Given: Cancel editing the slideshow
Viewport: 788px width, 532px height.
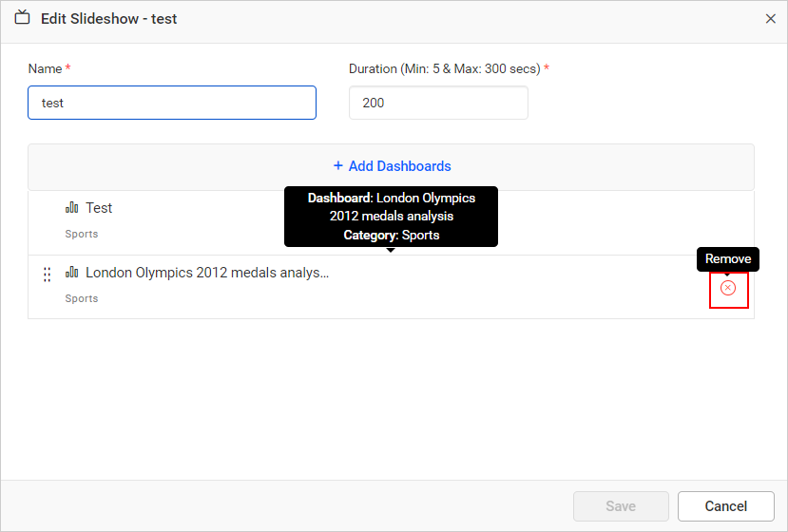Looking at the screenshot, I should click(x=726, y=506).
